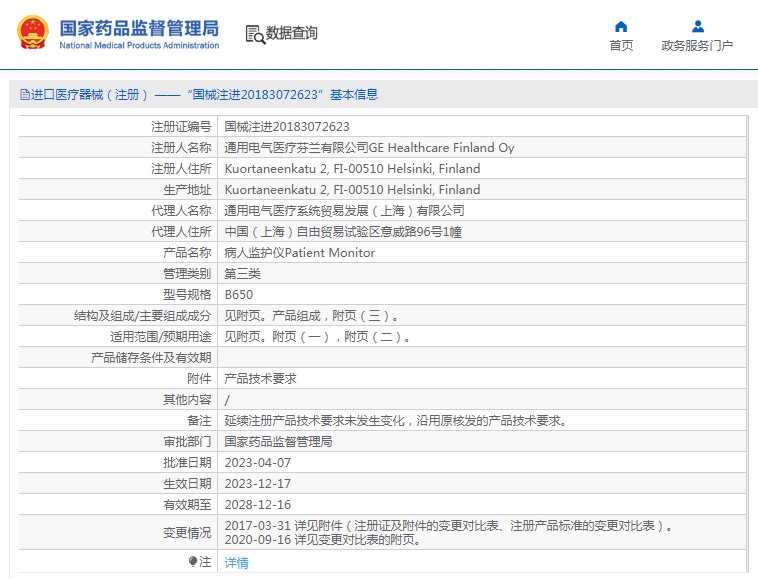758x579 pixels.
Task: Click the B650 model value
Action: point(239,295)
